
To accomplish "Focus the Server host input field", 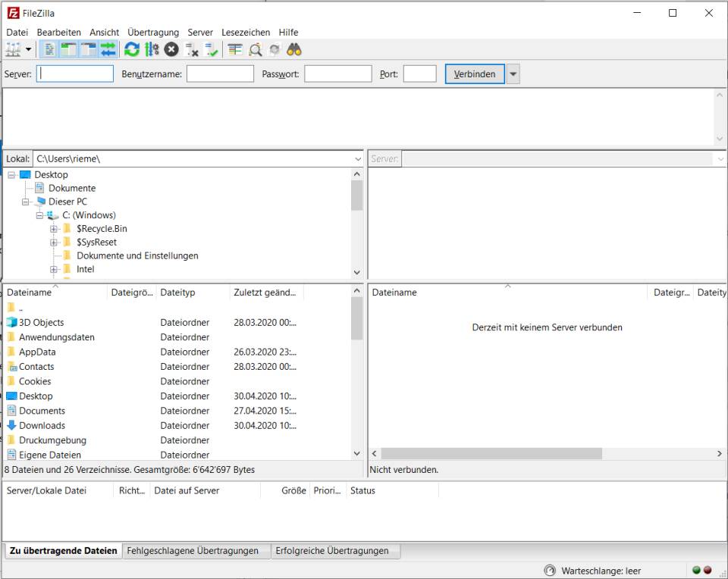I will coord(75,74).
